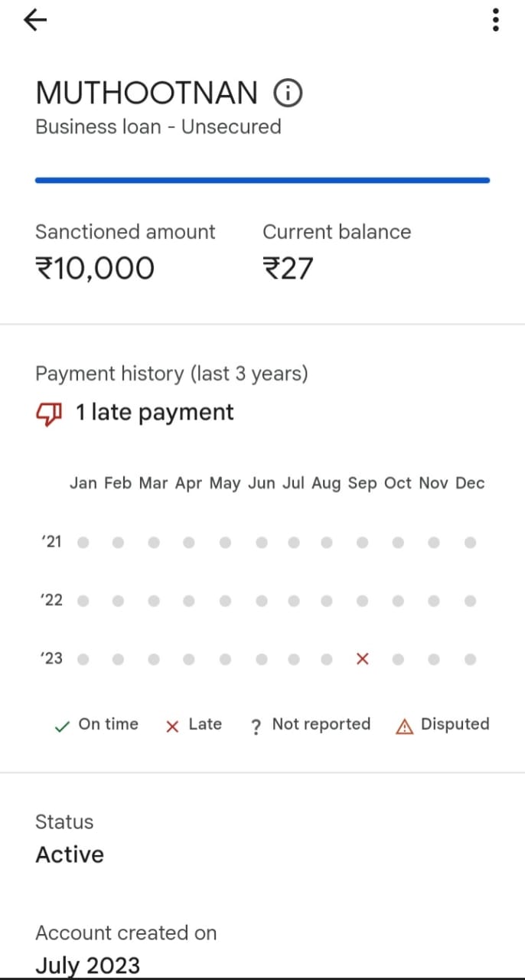Tap the ₹27 current balance value
The image size is (525, 980).
[288, 269]
